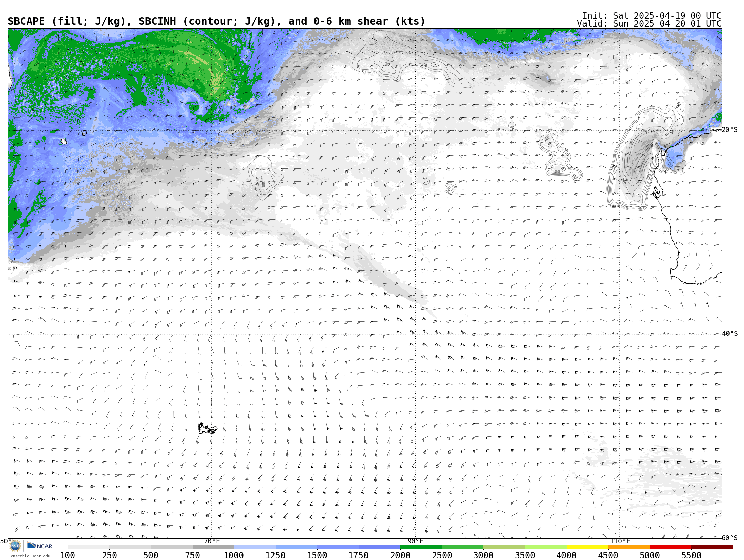Click the colorbar label 2000
This screenshot has height=560, width=744.
[x=400, y=556]
